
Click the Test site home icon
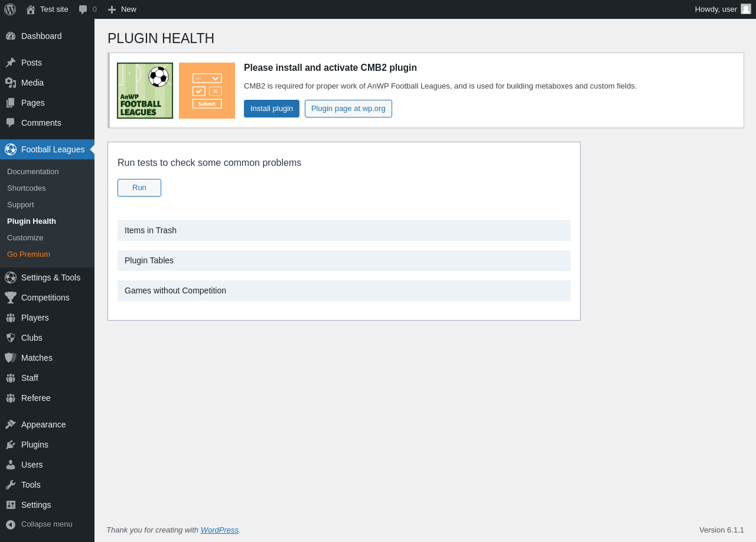click(x=31, y=9)
